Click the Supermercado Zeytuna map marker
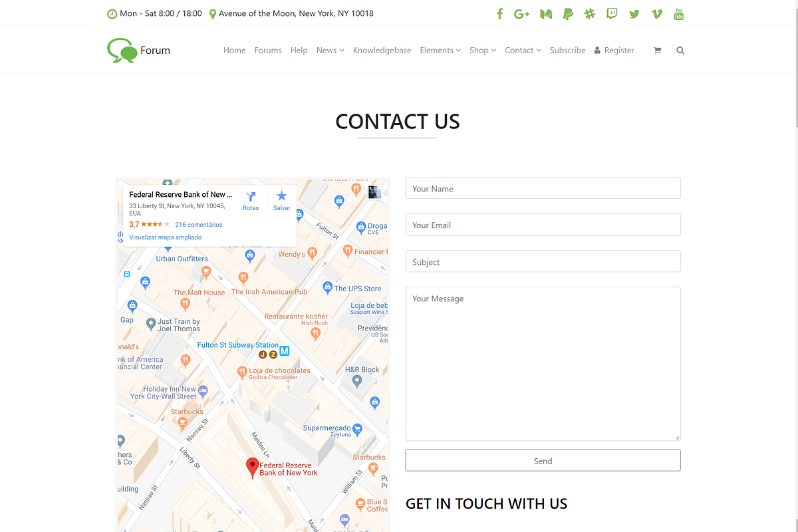Viewport: 798px width, 532px height. tap(357, 429)
